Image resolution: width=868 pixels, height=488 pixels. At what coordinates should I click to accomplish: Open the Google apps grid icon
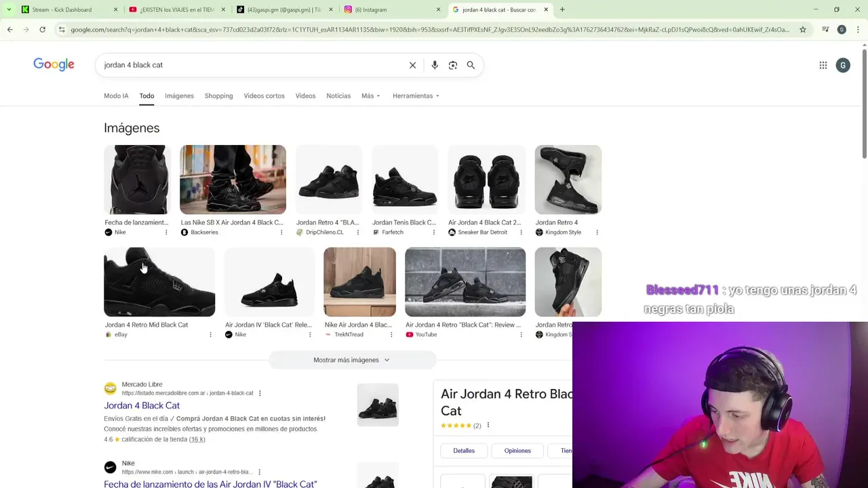coord(823,65)
